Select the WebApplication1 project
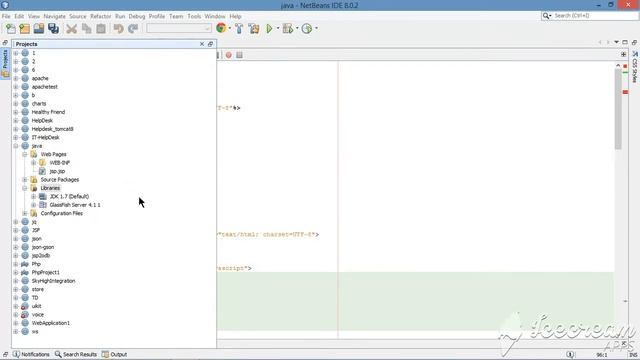640x360 pixels. [51, 323]
